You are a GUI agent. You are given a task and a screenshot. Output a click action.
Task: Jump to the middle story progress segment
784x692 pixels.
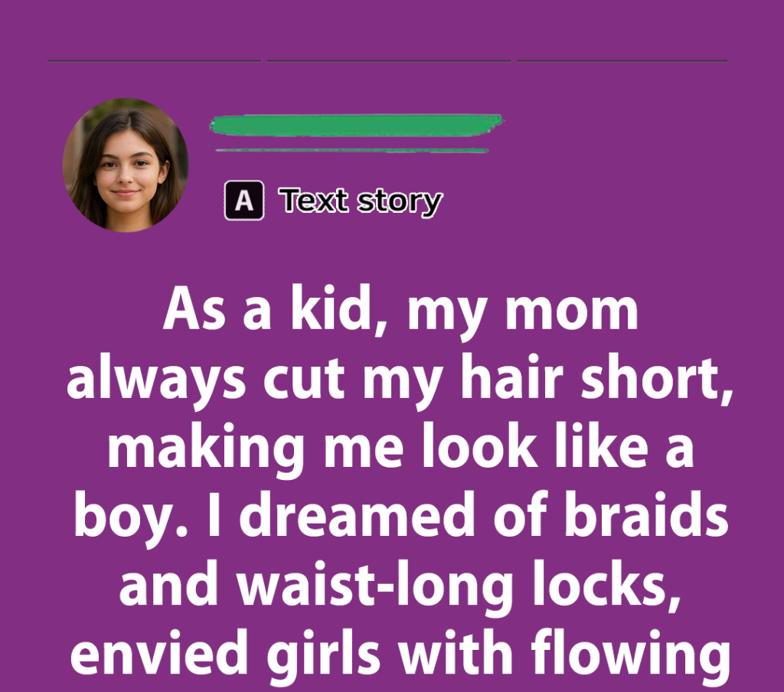388,60
